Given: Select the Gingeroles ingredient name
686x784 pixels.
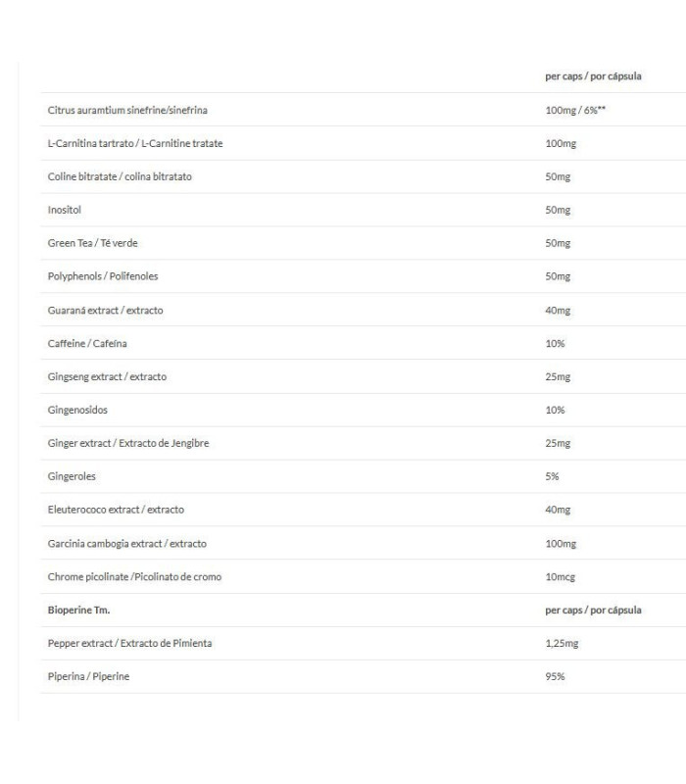Looking at the screenshot, I should (72, 476).
